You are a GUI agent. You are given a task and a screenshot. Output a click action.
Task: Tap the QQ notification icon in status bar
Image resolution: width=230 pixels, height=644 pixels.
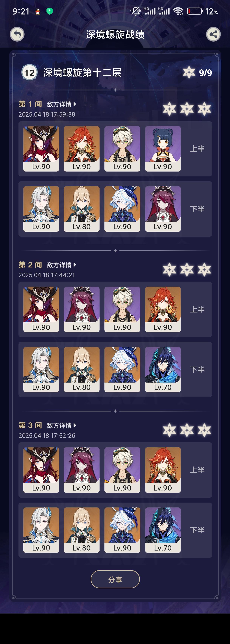pos(38,11)
